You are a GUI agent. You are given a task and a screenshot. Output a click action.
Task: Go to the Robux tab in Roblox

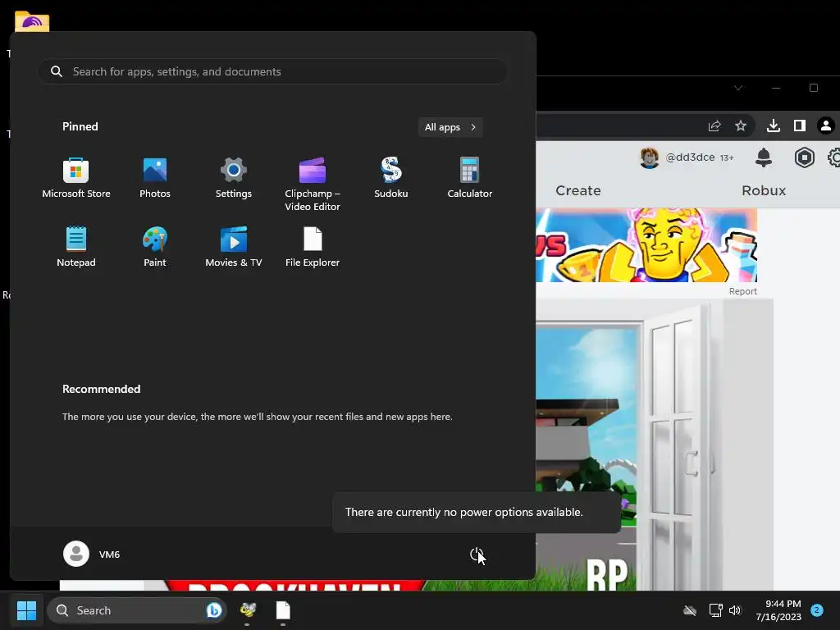point(764,190)
